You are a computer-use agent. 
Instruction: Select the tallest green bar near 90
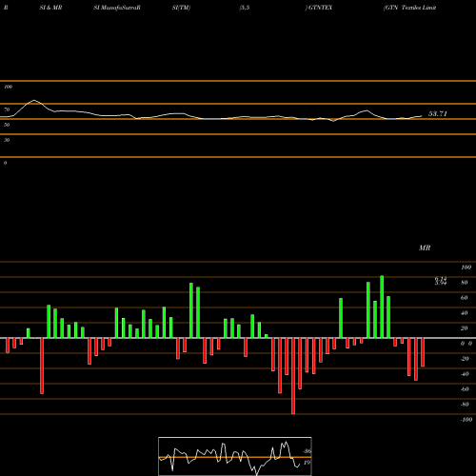pyautogui.click(x=382, y=307)
